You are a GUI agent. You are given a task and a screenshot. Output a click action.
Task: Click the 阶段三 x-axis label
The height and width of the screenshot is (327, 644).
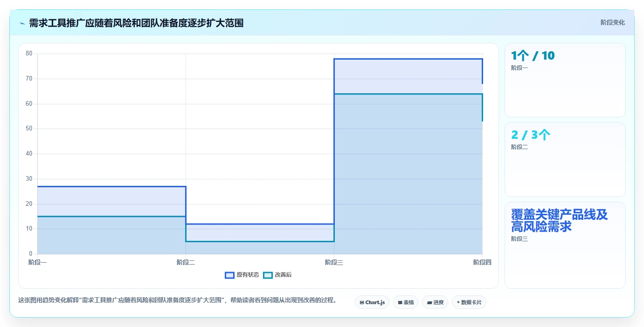coord(334,263)
